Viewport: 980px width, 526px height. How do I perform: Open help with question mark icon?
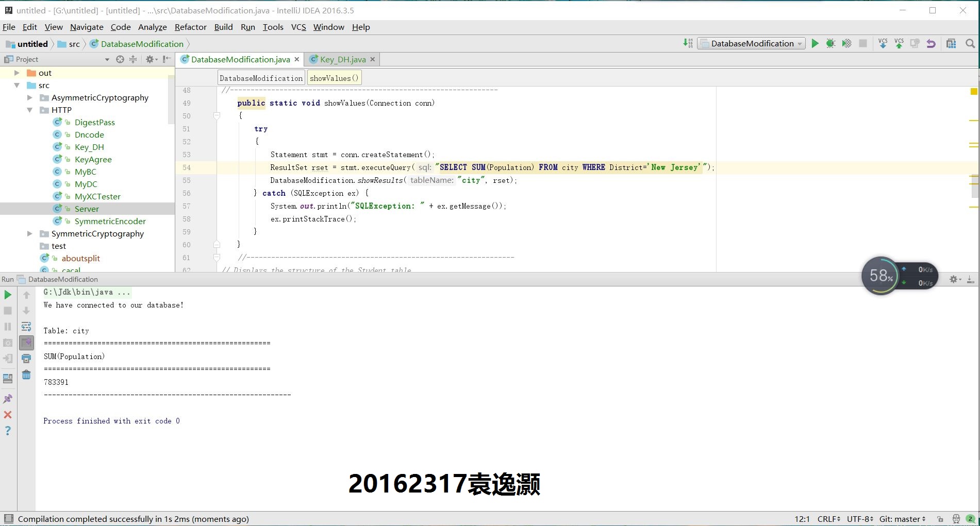coord(8,431)
